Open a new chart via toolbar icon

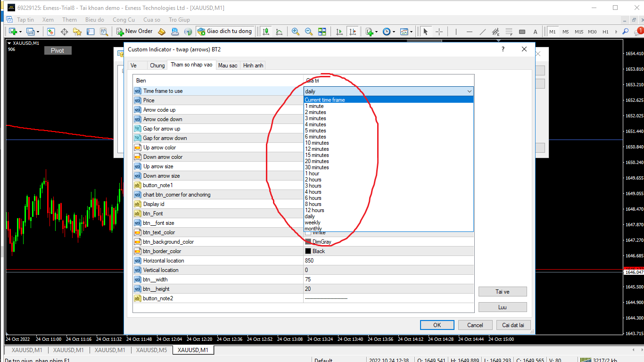click(13, 32)
